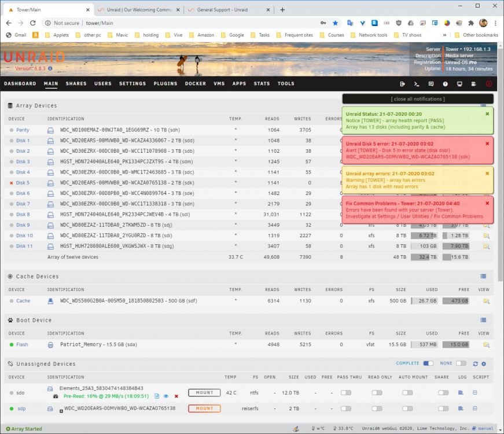The height and width of the screenshot is (434, 504).
Task: Toggle Auto Mount switch for sdp
Action: pos(407,409)
